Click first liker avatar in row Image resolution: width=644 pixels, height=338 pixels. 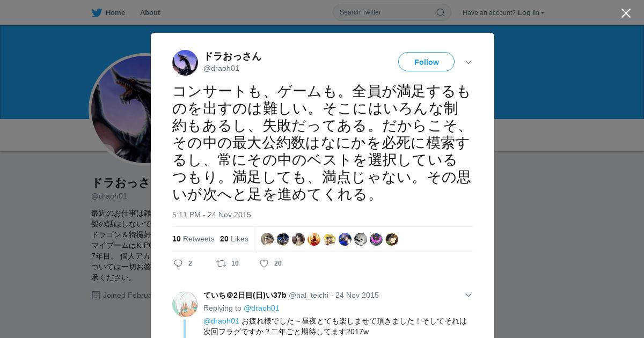tap(267, 239)
